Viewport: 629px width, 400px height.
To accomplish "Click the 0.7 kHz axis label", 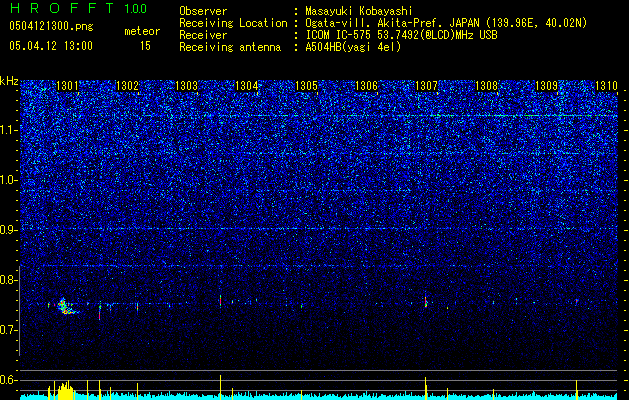I will click(9, 330).
